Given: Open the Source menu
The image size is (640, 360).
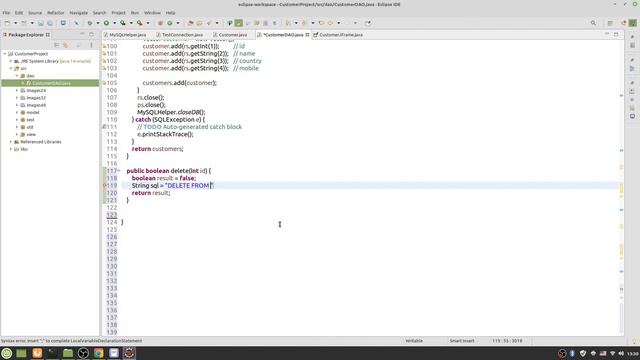Looking at the screenshot, I should coord(35,13).
